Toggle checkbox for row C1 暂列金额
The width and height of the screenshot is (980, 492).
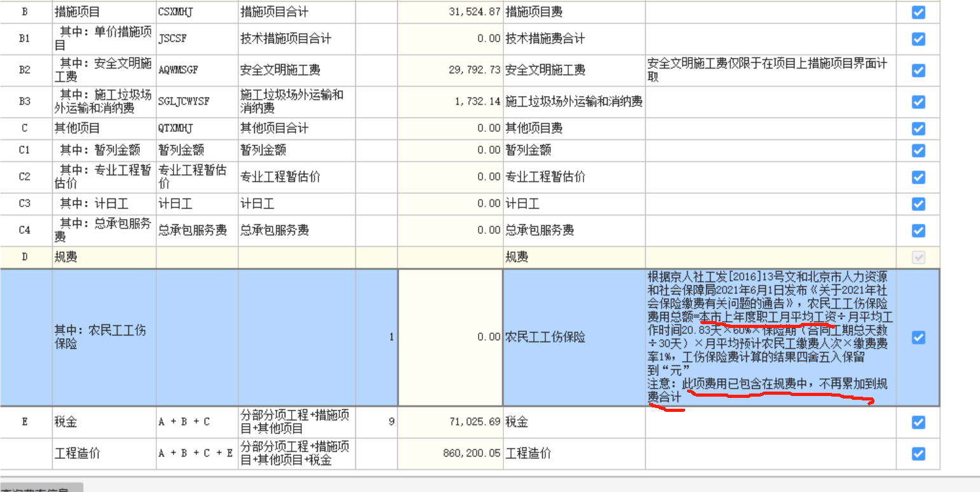(x=918, y=151)
